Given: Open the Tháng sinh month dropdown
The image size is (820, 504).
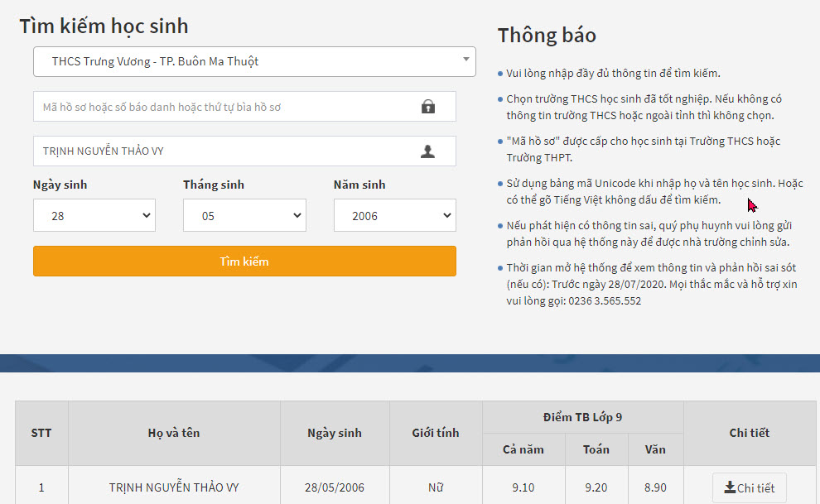Looking at the screenshot, I should pyautogui.click(x=244, y=215).
